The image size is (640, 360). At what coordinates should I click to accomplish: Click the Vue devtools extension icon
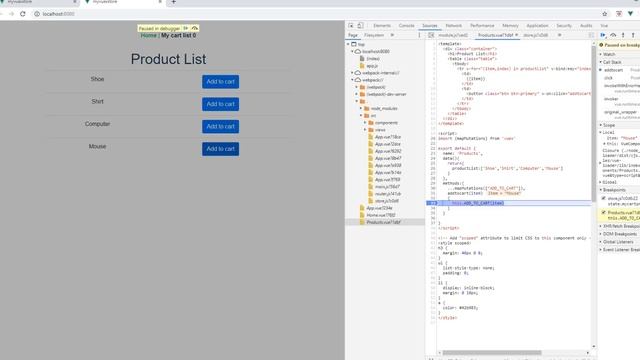pyautogui.click(x=630, y=14)
